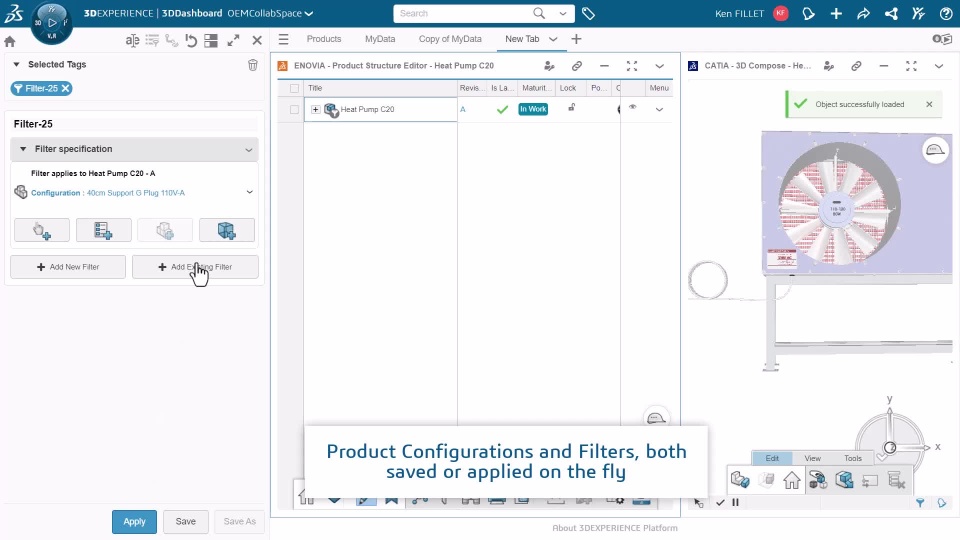The width and height of the screenshot is (960, 540).
Task: Sort by the Title column header
Action: tap(315, 88)
